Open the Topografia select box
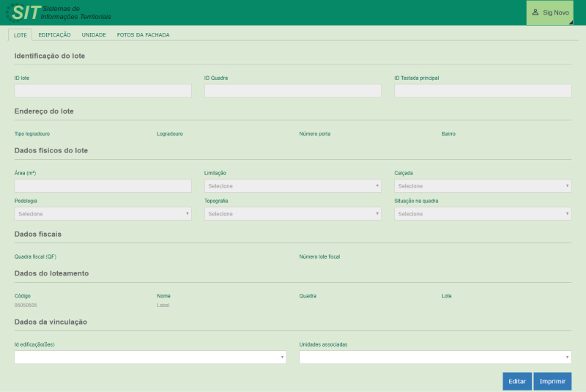The image size is (586, 392). coord(292,214)
